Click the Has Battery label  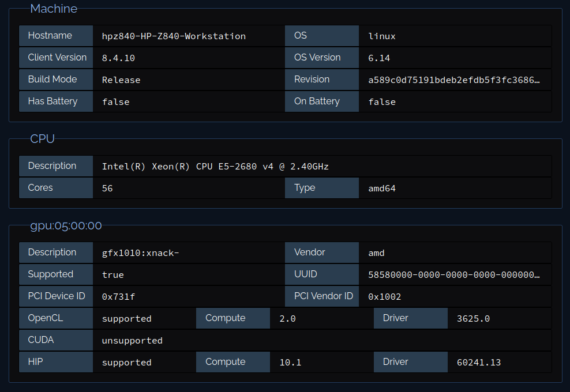52,101
